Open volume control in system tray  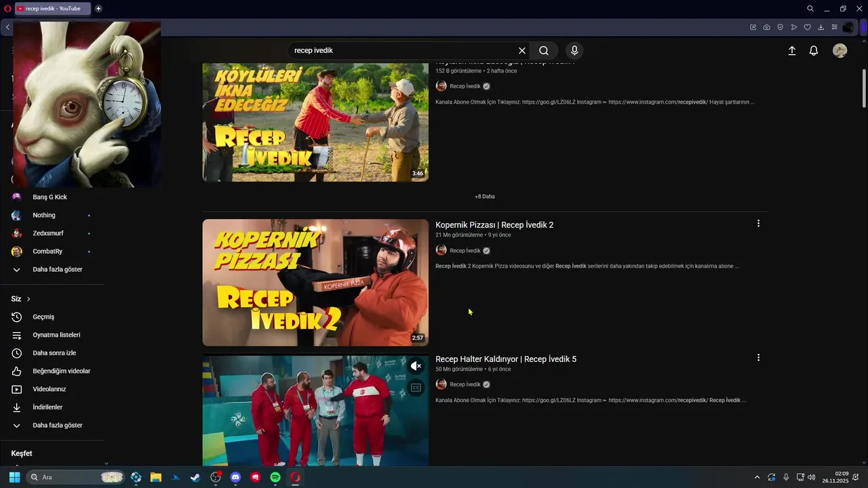pyautogui.click(x=812, y=477)
